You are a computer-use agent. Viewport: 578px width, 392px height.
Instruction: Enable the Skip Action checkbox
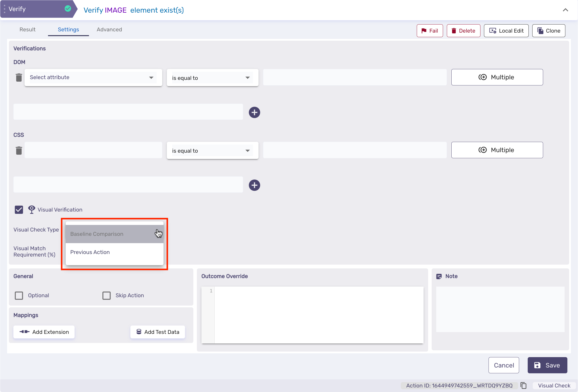click(106, 295)
